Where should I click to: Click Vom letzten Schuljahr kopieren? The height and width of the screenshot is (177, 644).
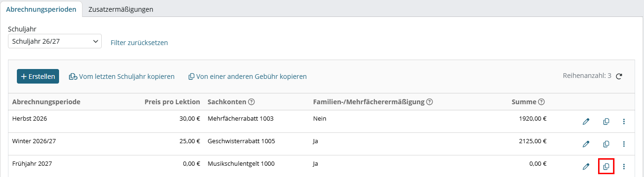coord(122,77)
